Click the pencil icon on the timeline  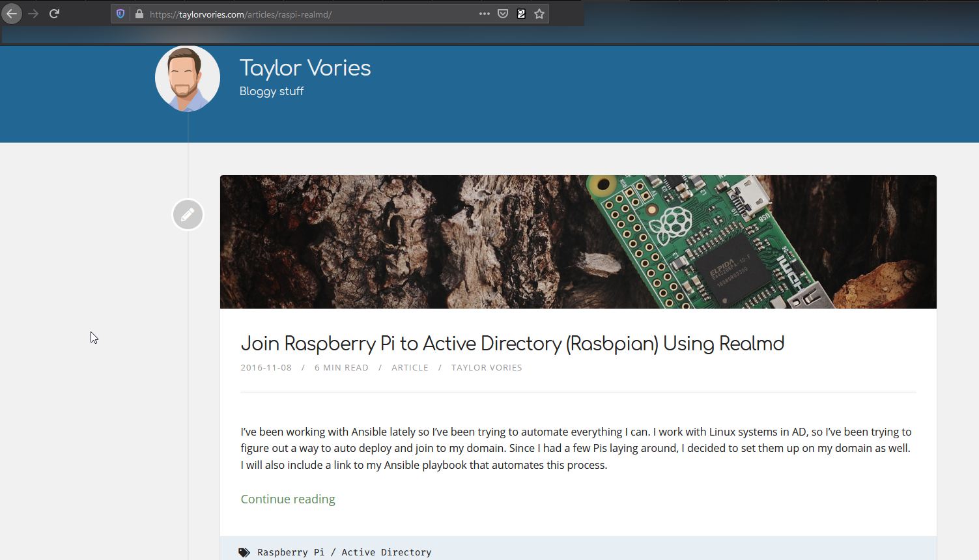pos(188,214)
